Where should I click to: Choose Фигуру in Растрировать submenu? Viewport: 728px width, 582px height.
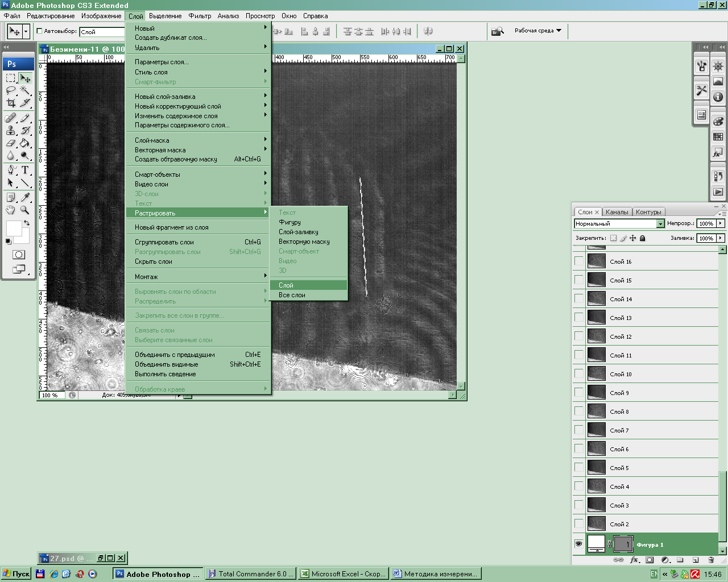[309, 222]
